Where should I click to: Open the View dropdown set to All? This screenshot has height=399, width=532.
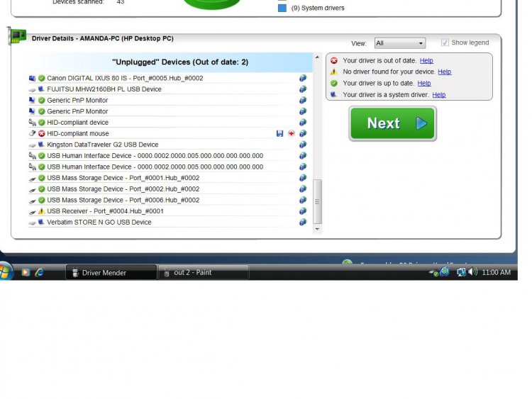(399, 43)
